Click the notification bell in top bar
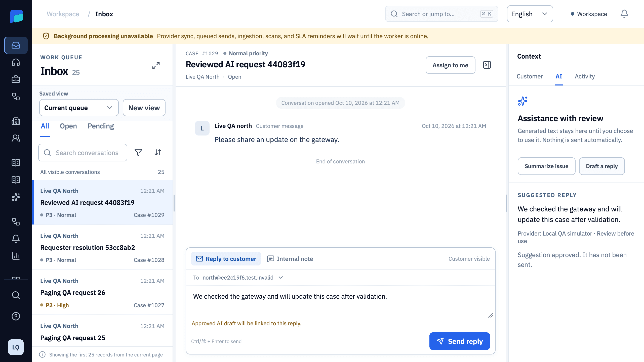The image size is (644, 362). coord(624,14)
